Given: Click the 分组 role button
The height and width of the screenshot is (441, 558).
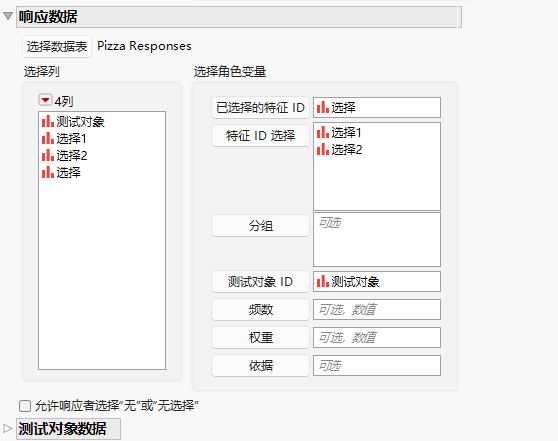Looking at the screenshot, I should coord(260,225).
